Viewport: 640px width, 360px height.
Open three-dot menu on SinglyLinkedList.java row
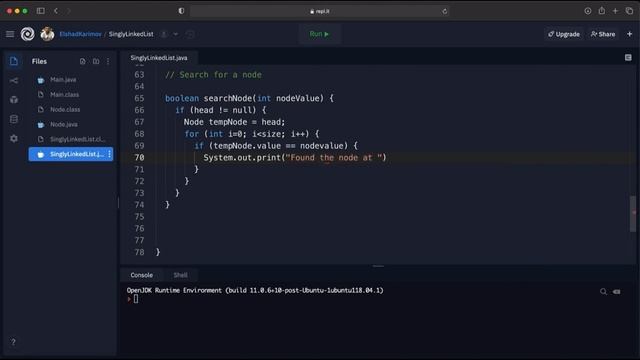(109, 154)
